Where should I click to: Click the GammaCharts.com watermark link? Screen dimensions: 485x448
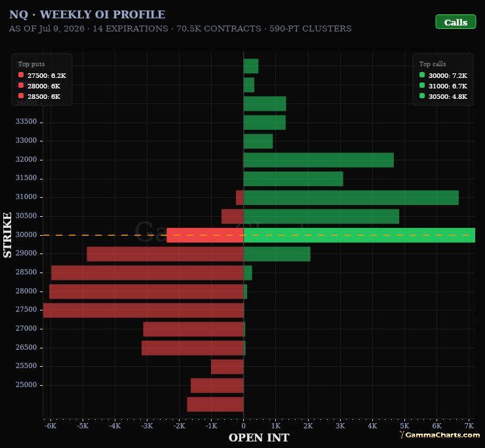click(x=440, y=435)
